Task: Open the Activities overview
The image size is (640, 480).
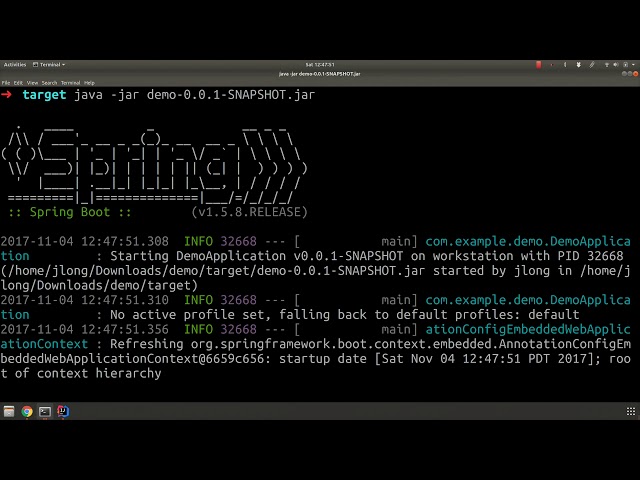Action: (15, 64)
